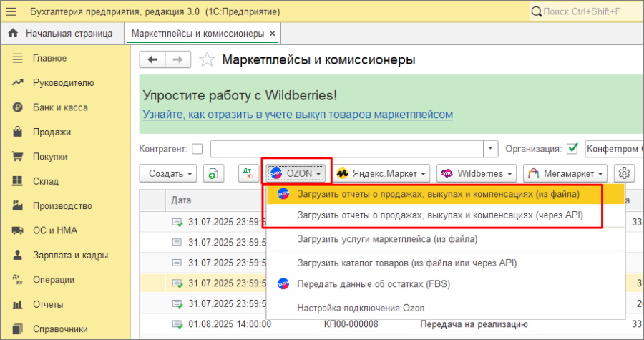Click the Зарплата и кадры person icon
This screenshot has height=340, width=644.
(x=17, y=255)
